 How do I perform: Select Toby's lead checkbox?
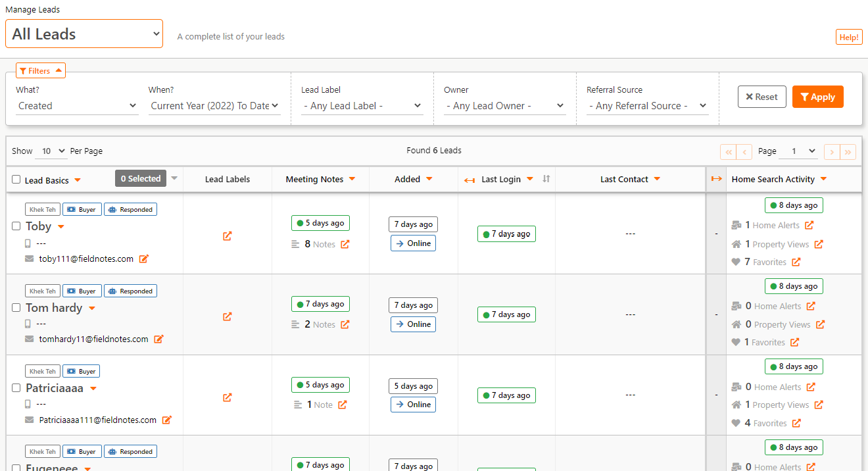16,226
